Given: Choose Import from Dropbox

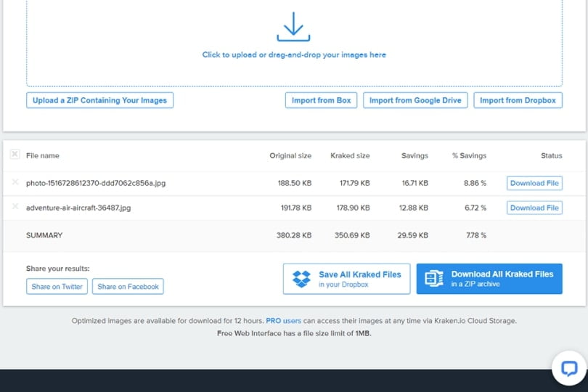Looking at the screenshot, I should tap(518, 100).
